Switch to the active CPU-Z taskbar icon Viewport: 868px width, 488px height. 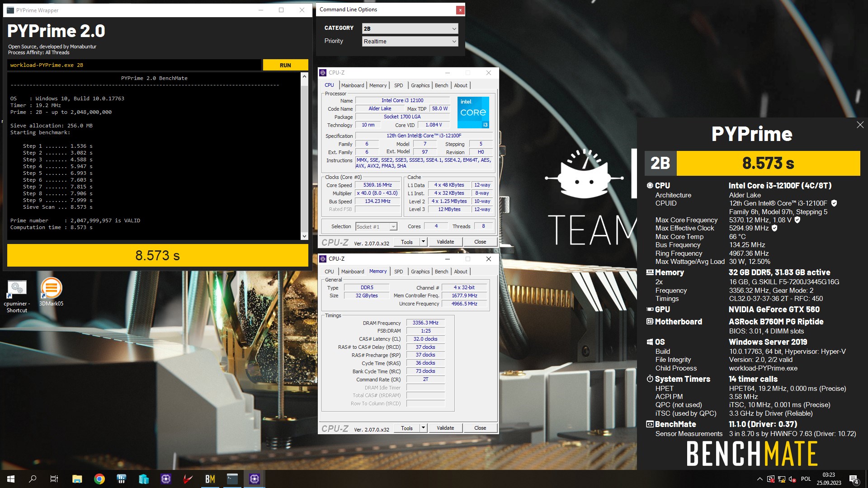pos(255,479)
